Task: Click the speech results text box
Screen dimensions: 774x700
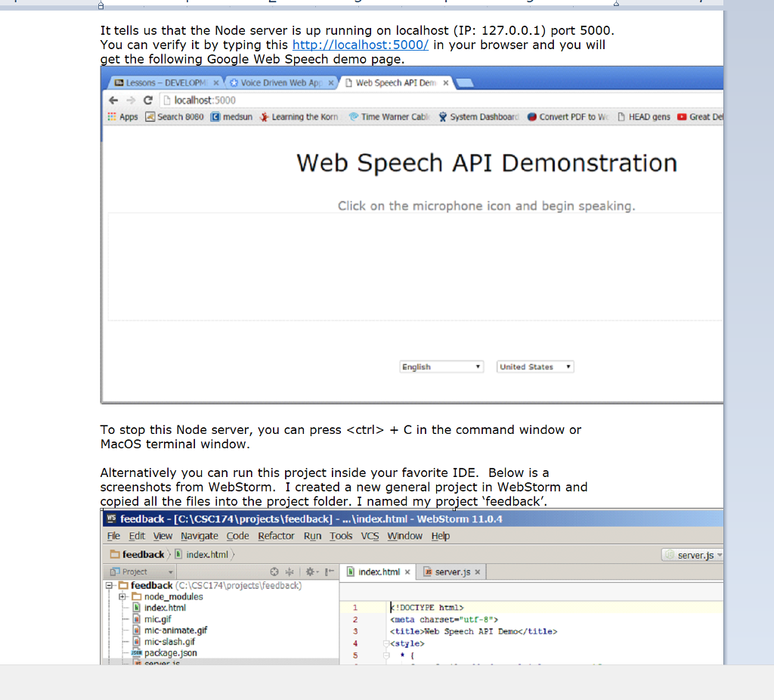Action: (415, 267)
